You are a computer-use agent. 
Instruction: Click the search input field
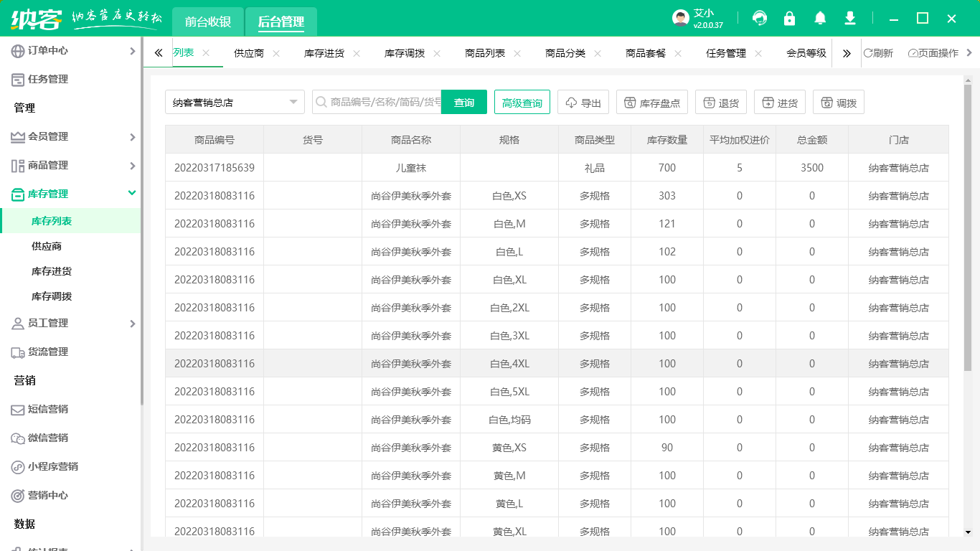380,102
